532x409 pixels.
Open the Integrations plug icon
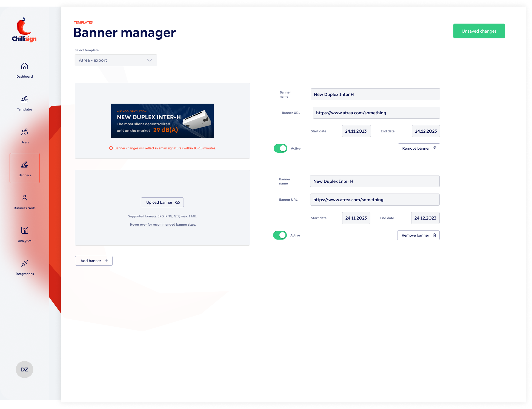tap(25, 263)
